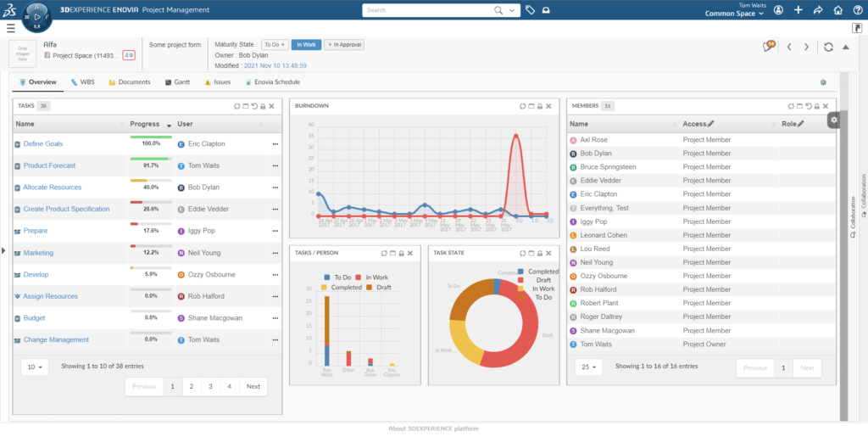Open About 3DEXPERIENCE platform link
This screenshot has height=437, width=868.
point(433,429)
